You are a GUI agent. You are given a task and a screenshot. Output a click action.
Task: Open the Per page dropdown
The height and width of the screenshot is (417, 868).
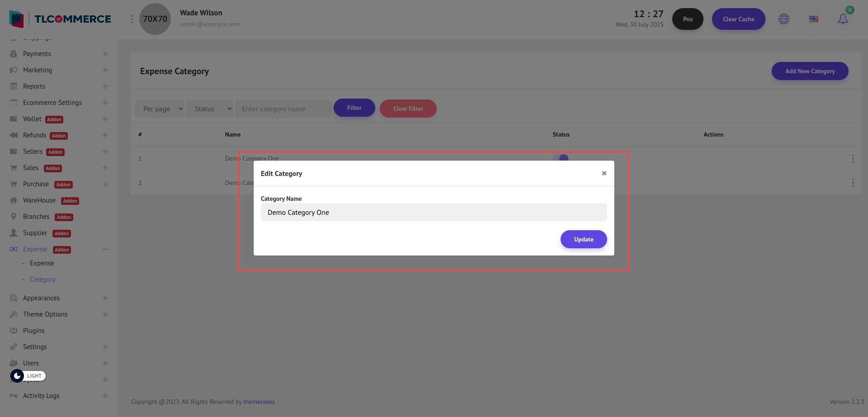(x=160, y=109)
